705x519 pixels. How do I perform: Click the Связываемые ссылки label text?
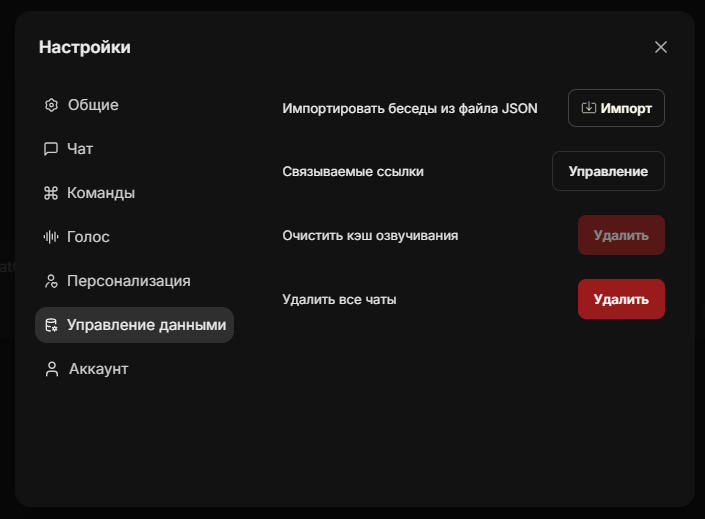click(353, 171)
